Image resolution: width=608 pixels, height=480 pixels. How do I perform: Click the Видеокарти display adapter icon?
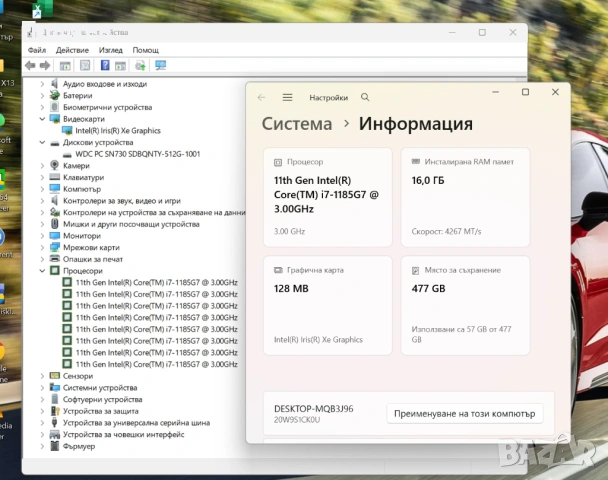coord(55,119)
